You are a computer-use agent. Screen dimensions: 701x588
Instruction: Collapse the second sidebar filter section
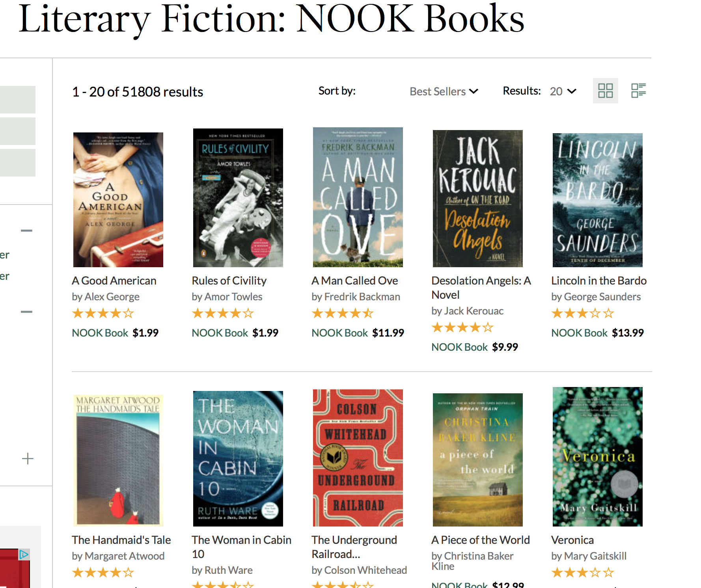point(26,312)
